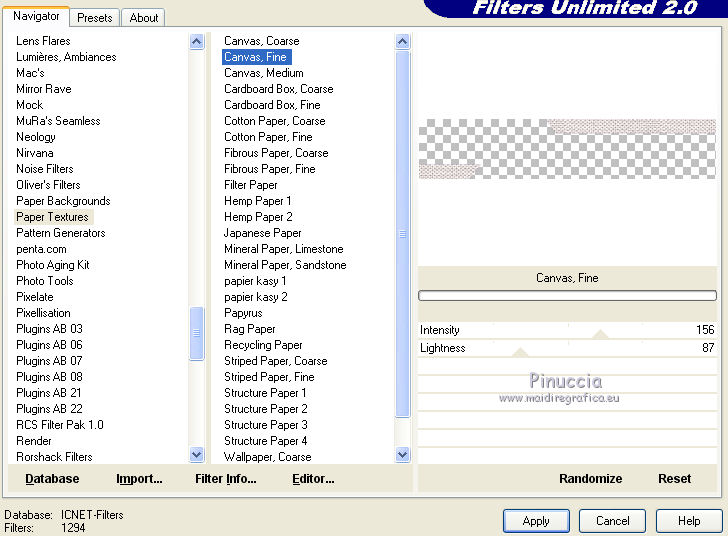The image size is (728, 536).
Task: Select Photo Aging Kit category
Action: pos(52,265)
